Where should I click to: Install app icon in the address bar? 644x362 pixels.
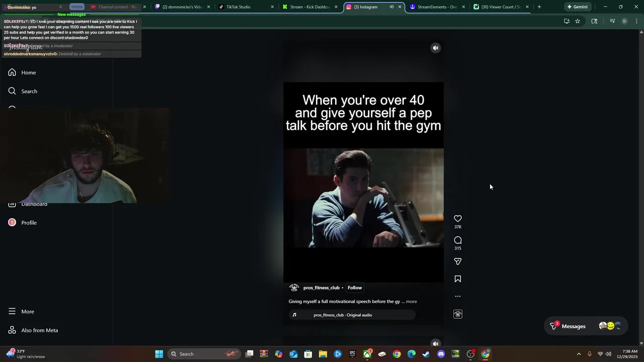567,21
